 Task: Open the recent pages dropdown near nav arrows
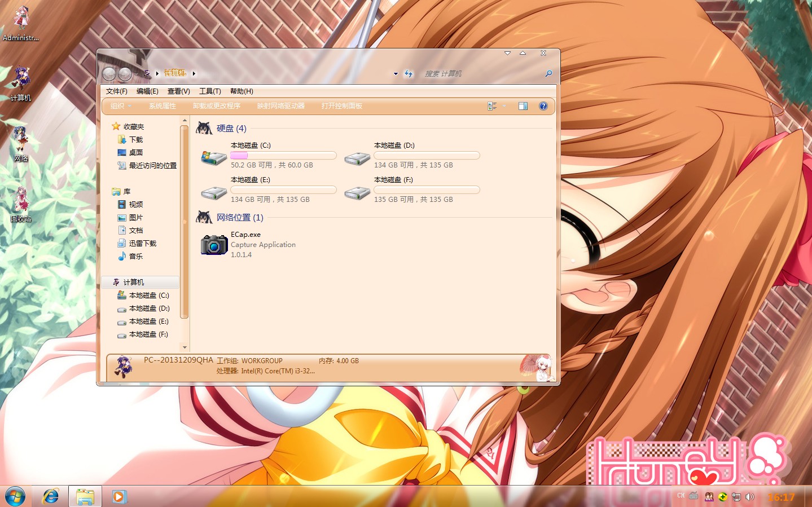(137, 74)
